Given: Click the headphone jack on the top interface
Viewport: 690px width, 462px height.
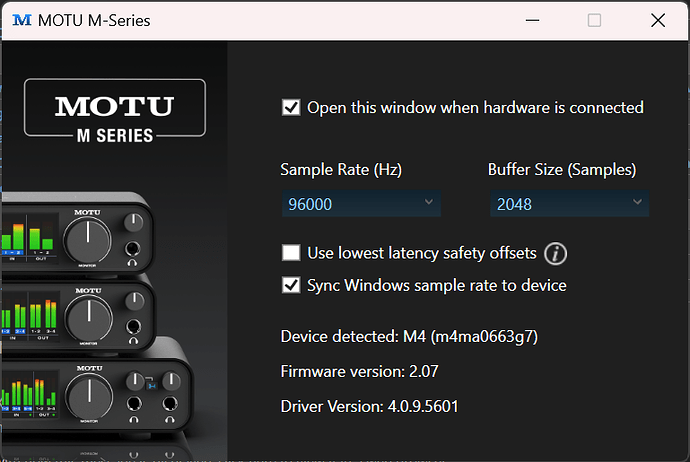Looking at the screenshot, I should click(x=132, y=249).
